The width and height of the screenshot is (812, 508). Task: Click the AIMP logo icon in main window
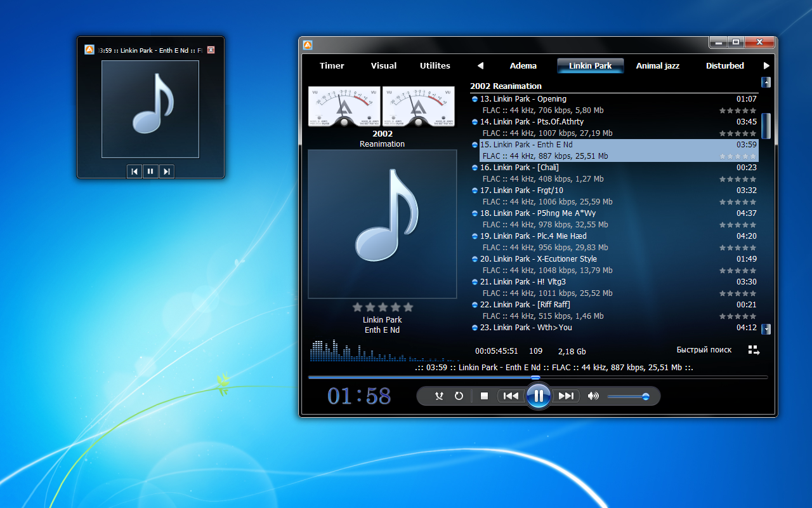[308, 45]
